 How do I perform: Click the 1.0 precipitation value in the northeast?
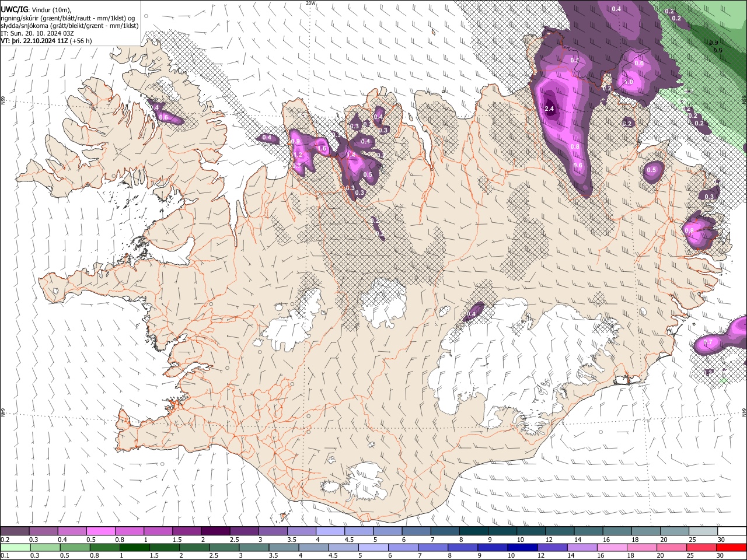(x=629, y=82)
